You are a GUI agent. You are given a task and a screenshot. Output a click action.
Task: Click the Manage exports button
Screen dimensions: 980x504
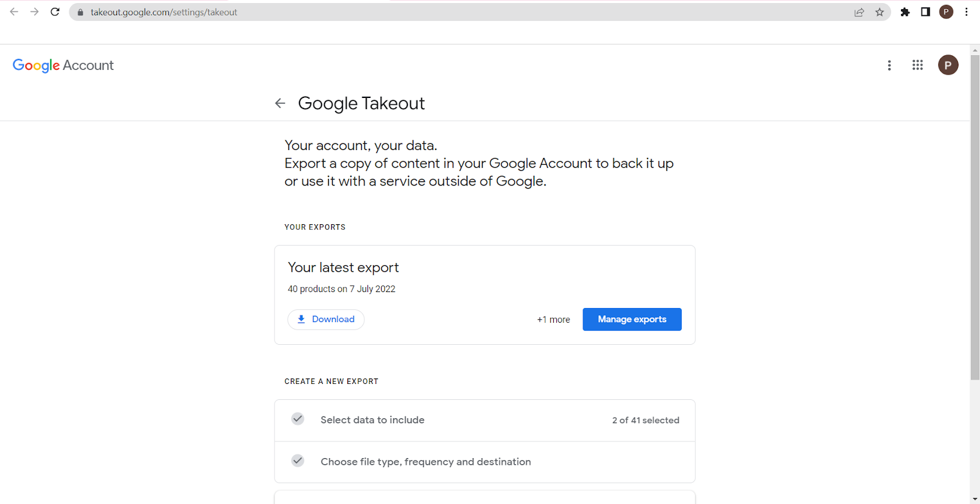click(x=631, y=319)
